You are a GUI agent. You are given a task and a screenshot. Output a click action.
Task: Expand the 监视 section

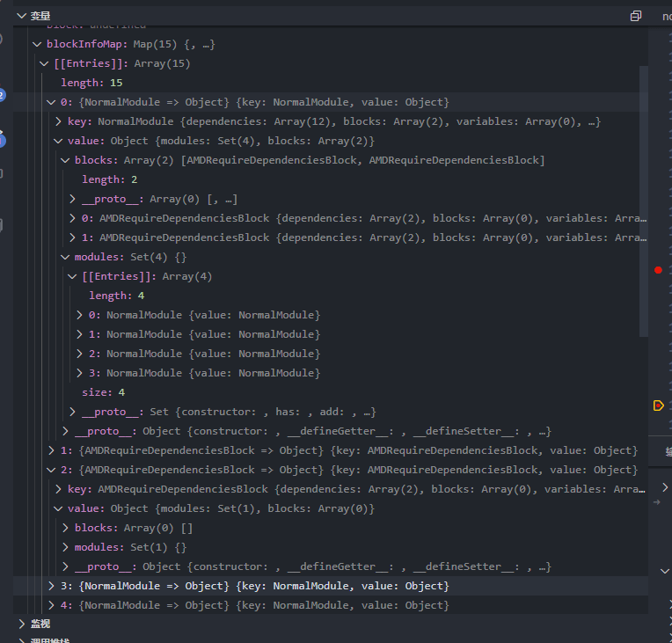pos(22,624)
